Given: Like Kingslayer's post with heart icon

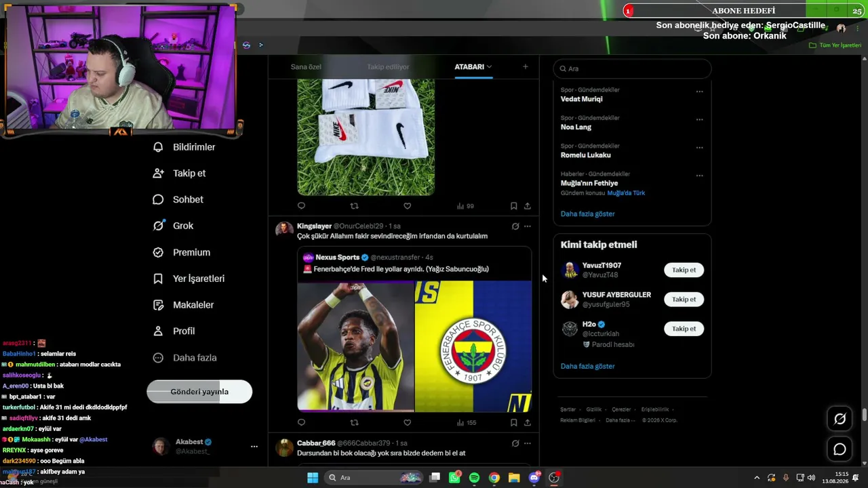Looking at the screenshot, I should tap(407, 423).
